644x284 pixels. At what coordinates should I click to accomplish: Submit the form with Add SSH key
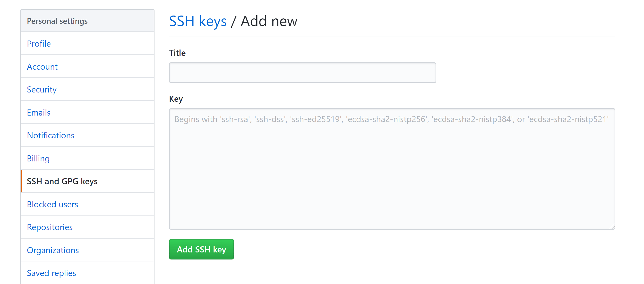(x=201, y=249)
